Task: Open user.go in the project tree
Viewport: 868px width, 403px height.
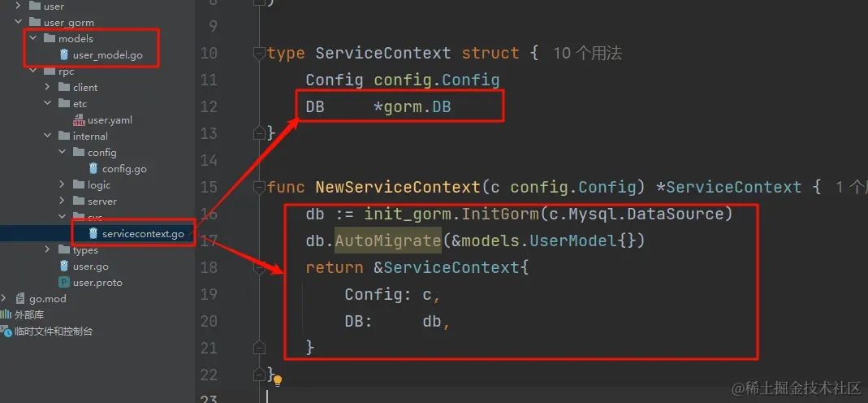Action: [x=91, y=266]
